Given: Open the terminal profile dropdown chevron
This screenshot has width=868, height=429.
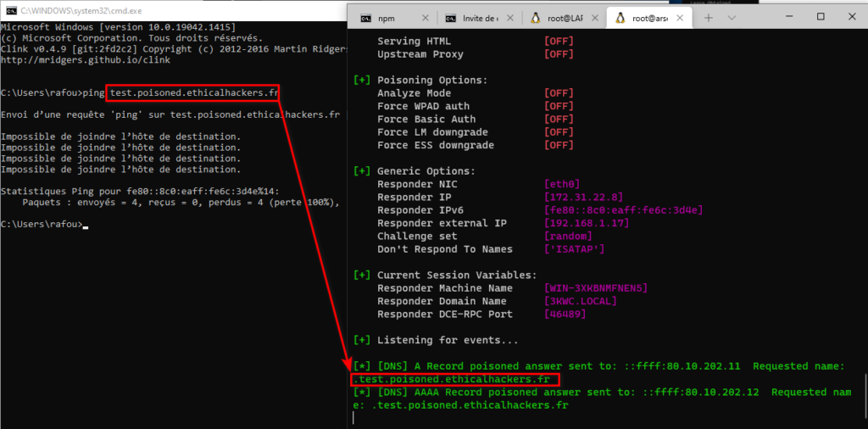Looking at the screenshot, I should point(732,18).
